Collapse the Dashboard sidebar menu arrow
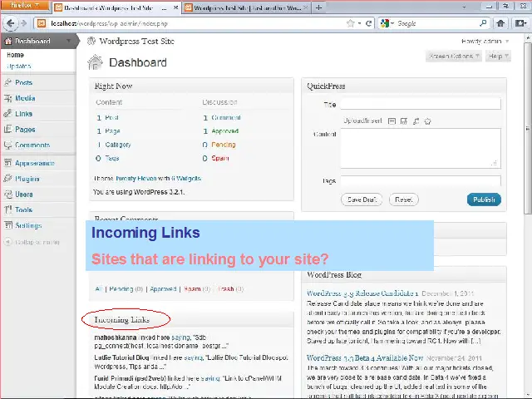Viewport: 532px width, 399px height. 68,41
